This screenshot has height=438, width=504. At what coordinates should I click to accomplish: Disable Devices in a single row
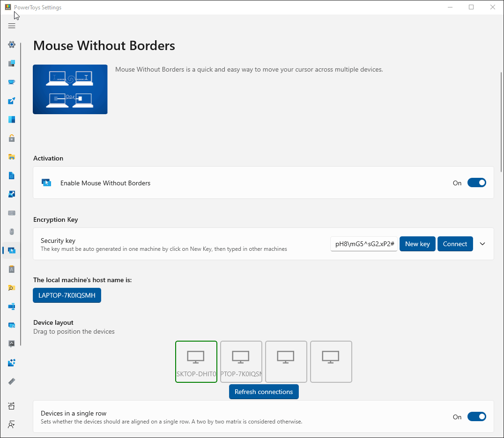point(477,416)
